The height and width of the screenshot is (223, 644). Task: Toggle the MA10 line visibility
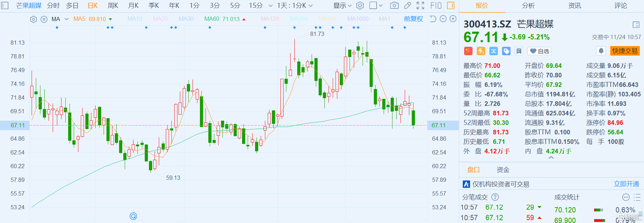[x=136, y=19]
